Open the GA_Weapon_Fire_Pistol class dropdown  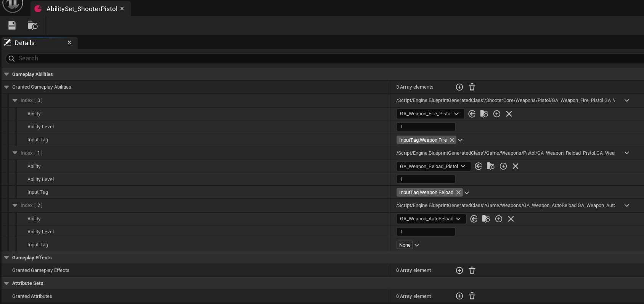[x=430, y=114]
